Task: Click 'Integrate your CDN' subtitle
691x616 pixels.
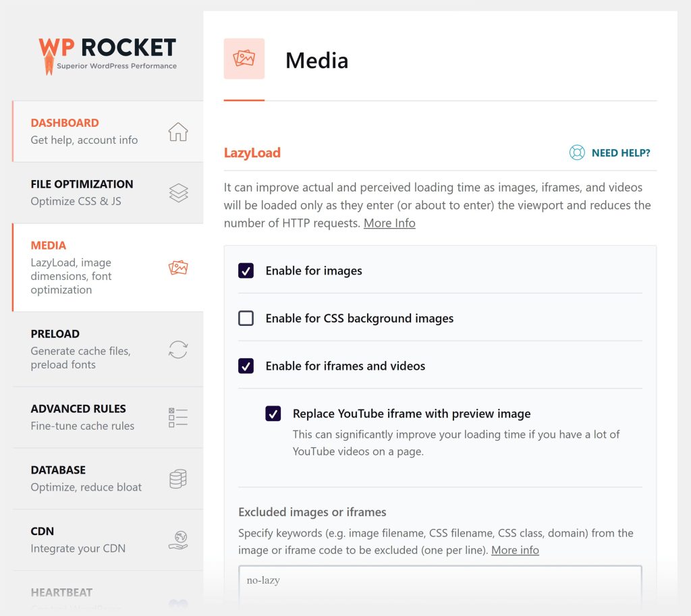Action: pyautogui.click(x=78, y=549)
